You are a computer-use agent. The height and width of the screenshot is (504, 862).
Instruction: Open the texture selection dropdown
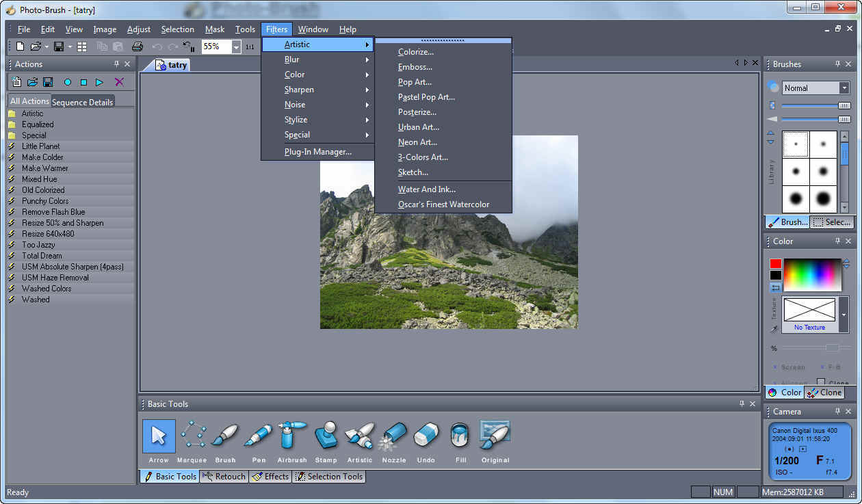844,314
